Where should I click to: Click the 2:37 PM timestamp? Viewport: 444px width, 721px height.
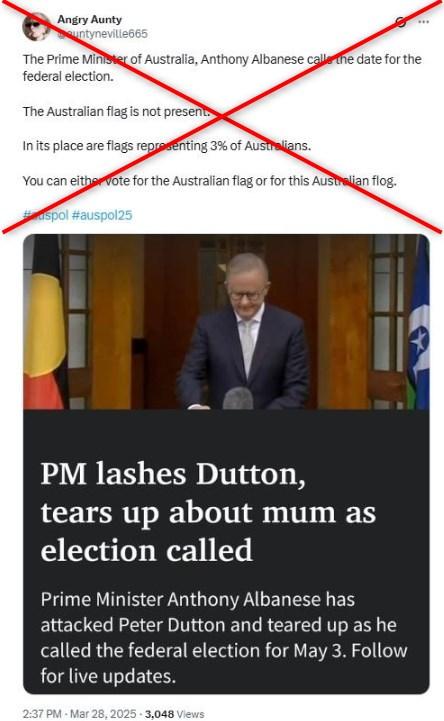pyautogui.click(x=42, y=714)
